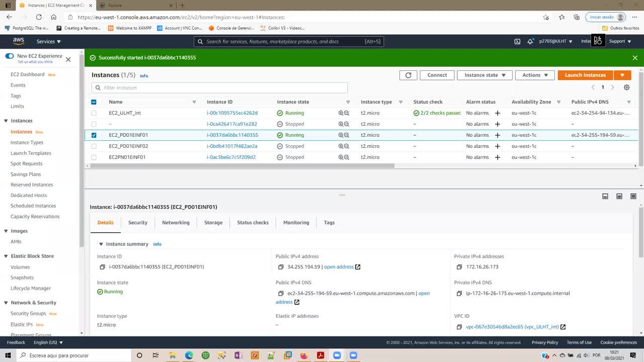This screenshot has width=644, height=362.
Task: Click the Connect button
Action: (437, 75)
